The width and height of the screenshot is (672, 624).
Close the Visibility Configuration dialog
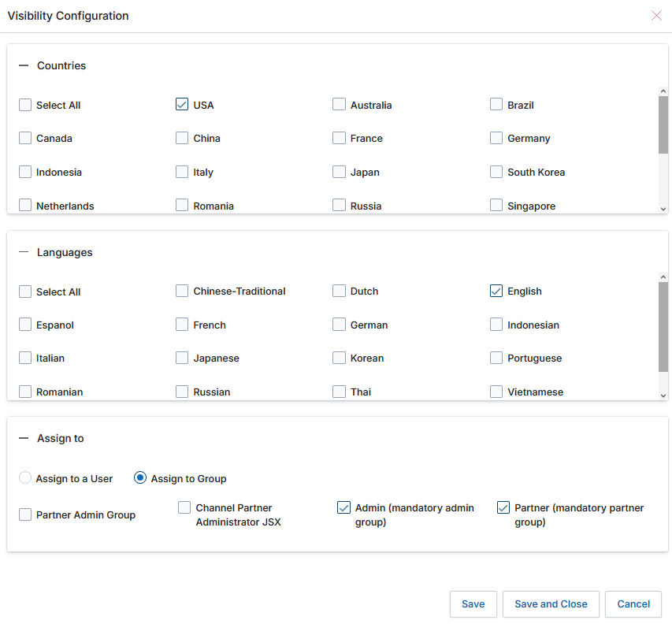656,16
